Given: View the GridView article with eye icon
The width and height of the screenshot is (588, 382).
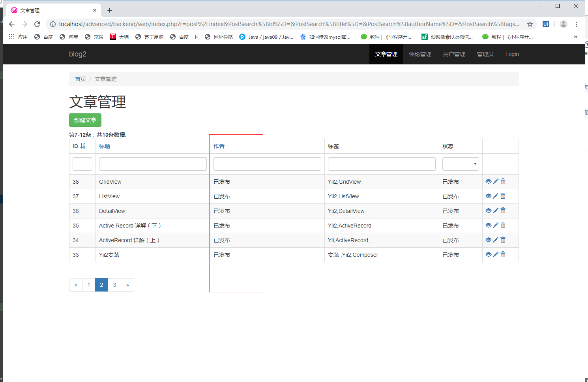Looking at the screenshot, I should coord(489,181).
